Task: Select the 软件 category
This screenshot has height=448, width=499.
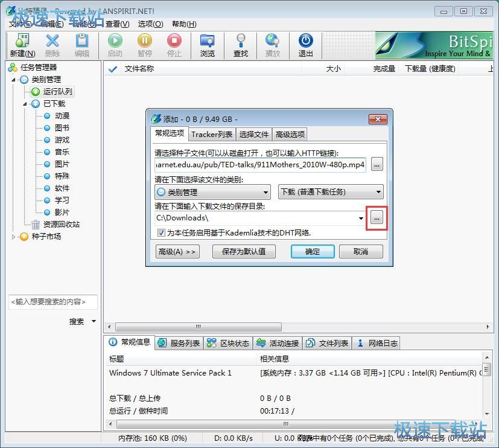Action: (x=57, y=188)
